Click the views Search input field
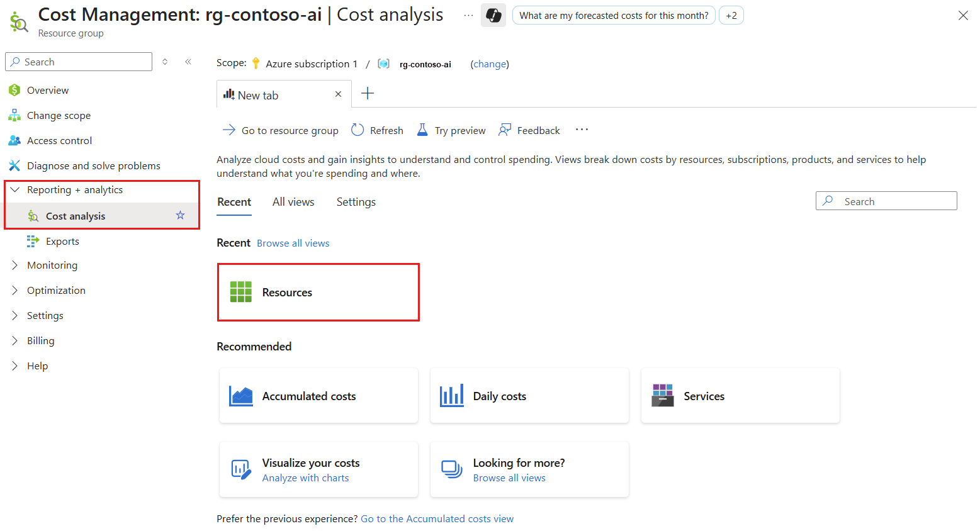 pyautogui.click(x=894, y=201)
